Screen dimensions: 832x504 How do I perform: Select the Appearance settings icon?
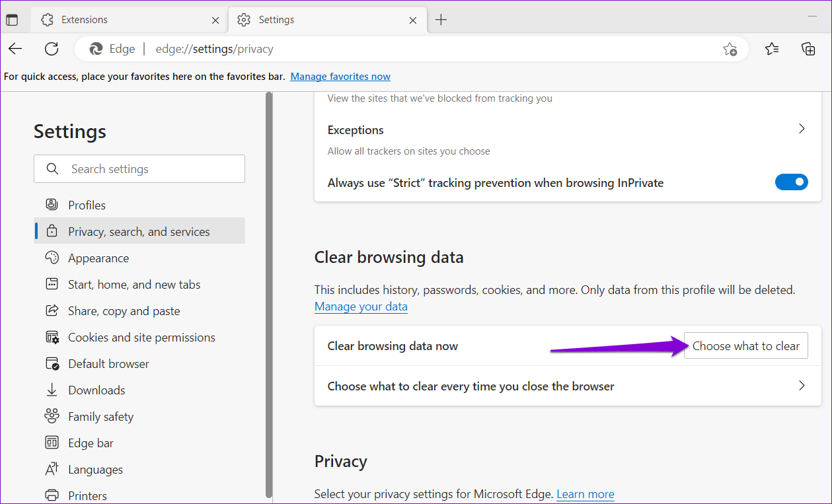point(52,258)
